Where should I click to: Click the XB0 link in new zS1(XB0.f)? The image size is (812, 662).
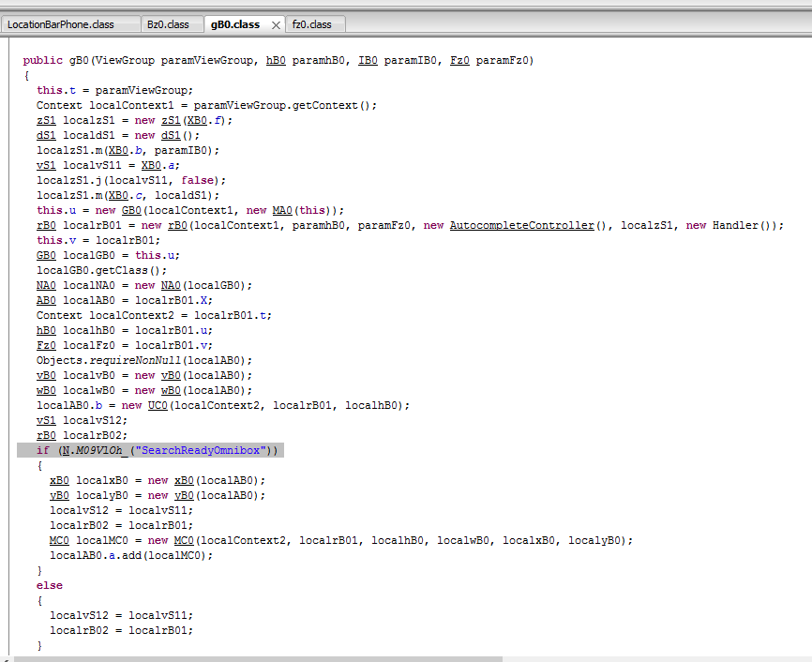pyautogui.click(x=197, y=120)
